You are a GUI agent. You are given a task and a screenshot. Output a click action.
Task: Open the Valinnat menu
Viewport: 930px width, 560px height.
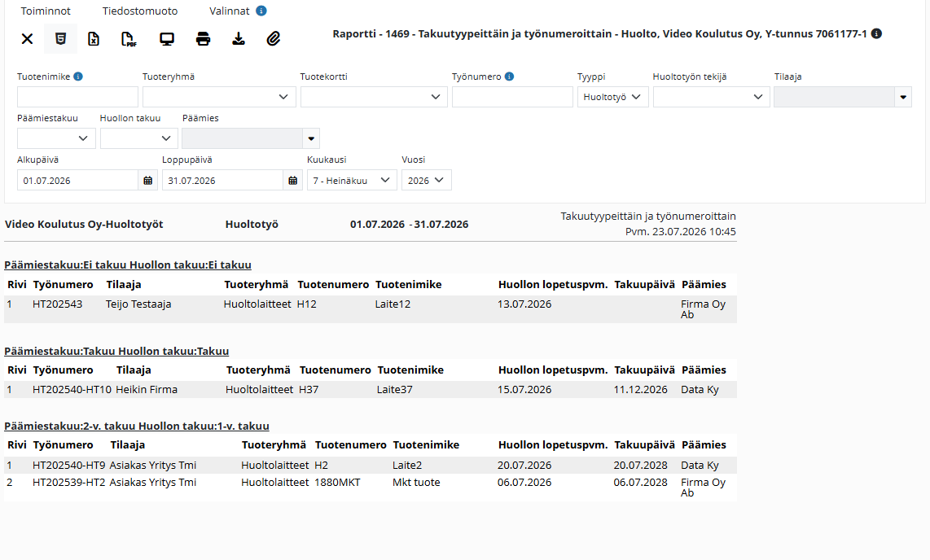[230, 11]
